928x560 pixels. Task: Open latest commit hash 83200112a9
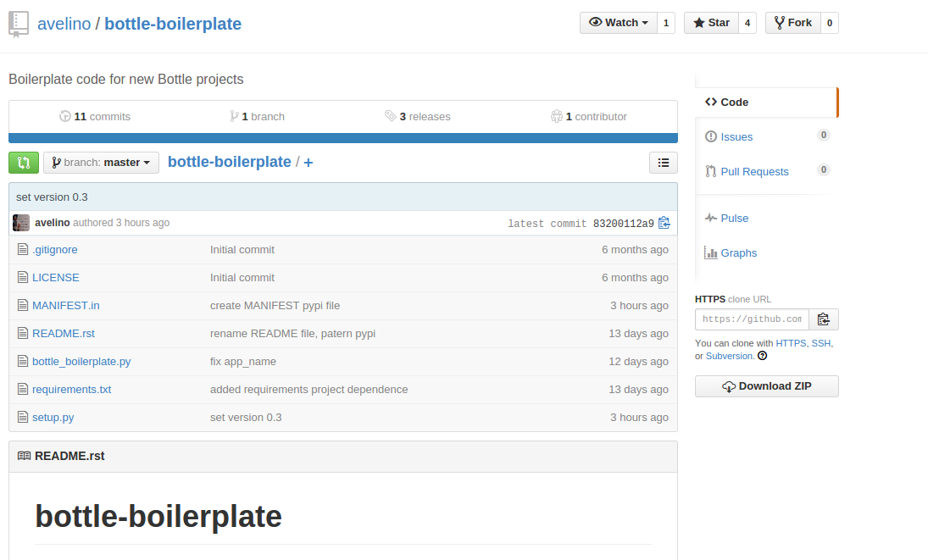623,224
